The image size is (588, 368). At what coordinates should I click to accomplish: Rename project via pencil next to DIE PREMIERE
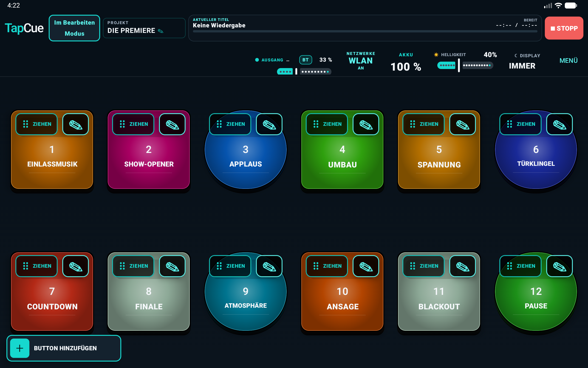coord(161,31)
